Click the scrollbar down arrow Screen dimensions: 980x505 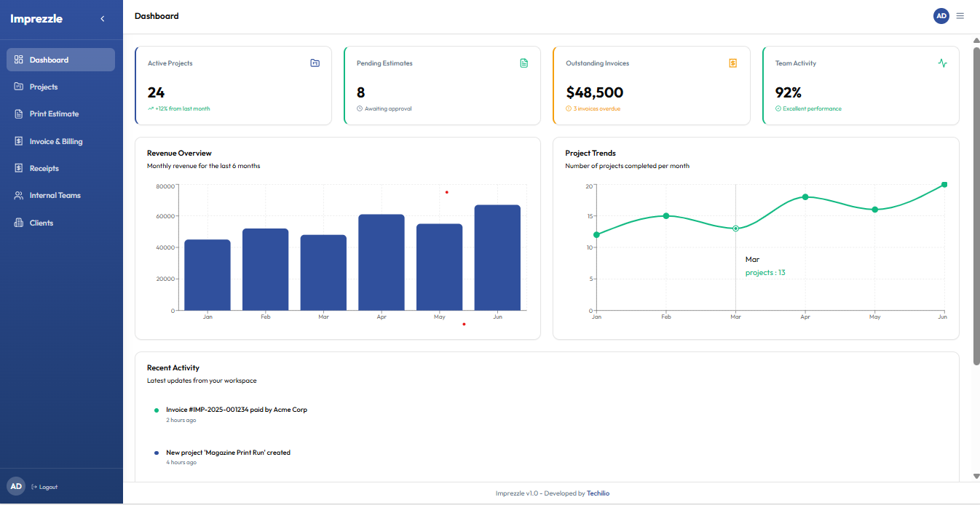tap(976, 476)
